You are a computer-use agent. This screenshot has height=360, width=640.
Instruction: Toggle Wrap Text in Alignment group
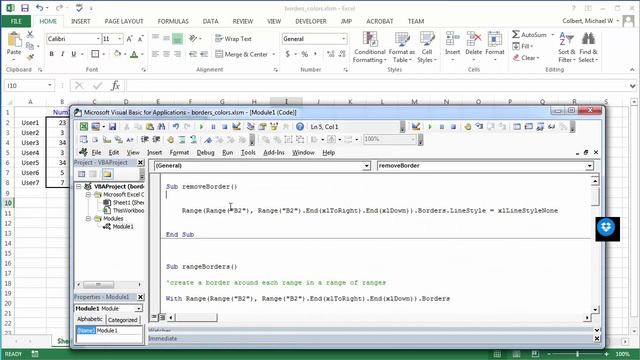pyautogui.click(x=233, y=39)
